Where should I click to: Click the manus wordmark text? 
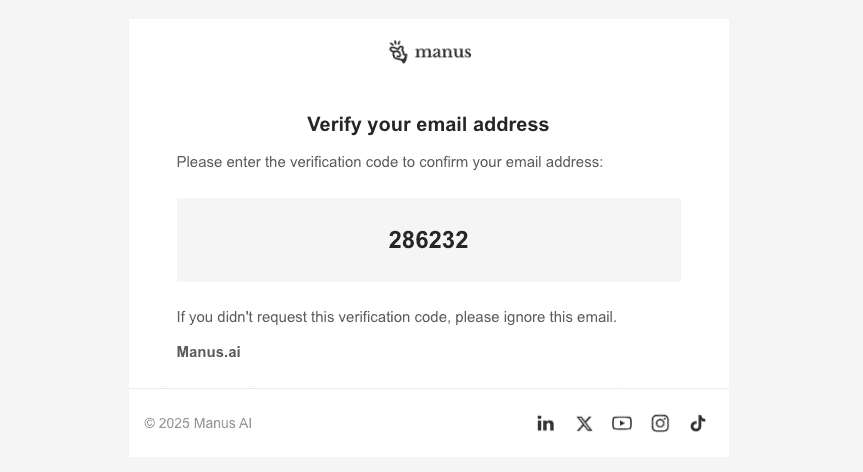point(443,52)
